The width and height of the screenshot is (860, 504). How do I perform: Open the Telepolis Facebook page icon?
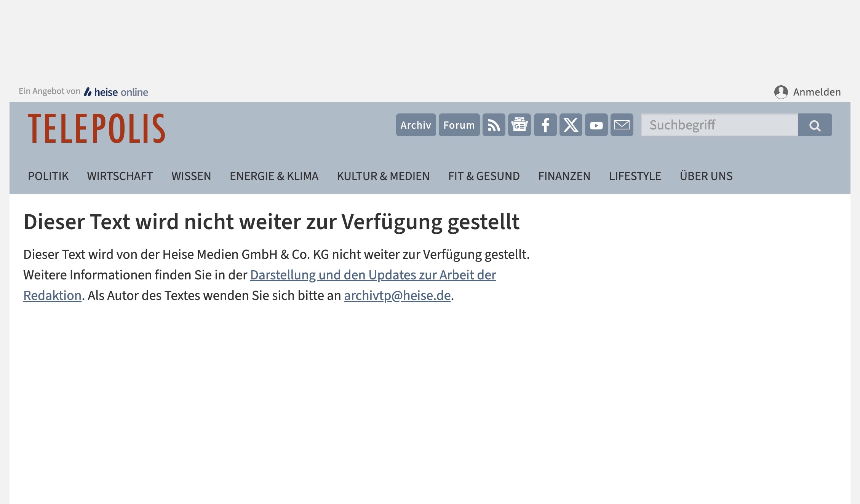[545, 125]
